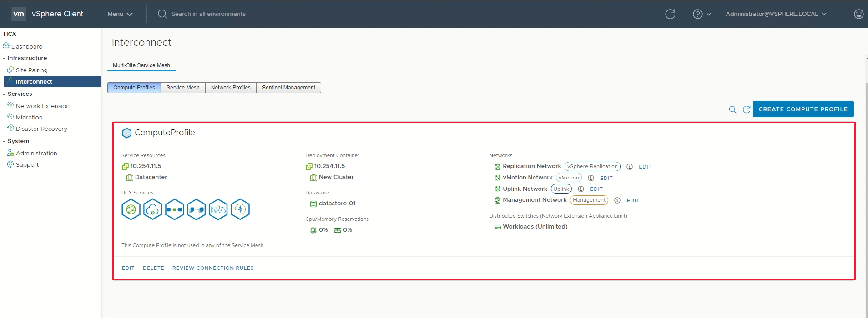The width and height of the screenshot is (868, 318).
Task: Click info icon beside vSphere Replication tag
Action: 630,167
